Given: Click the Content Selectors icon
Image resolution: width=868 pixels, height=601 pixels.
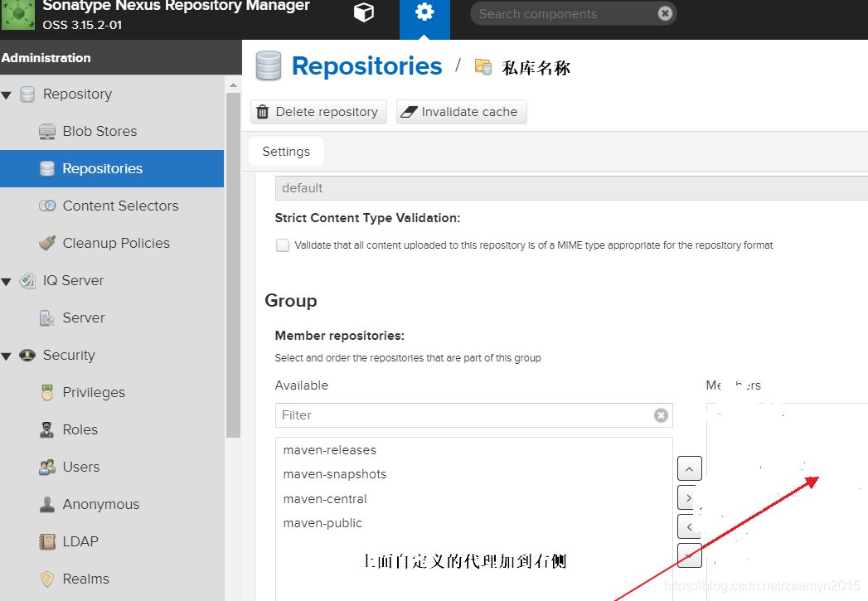Looking at the screenshot, I should click(x=47, y=206).
